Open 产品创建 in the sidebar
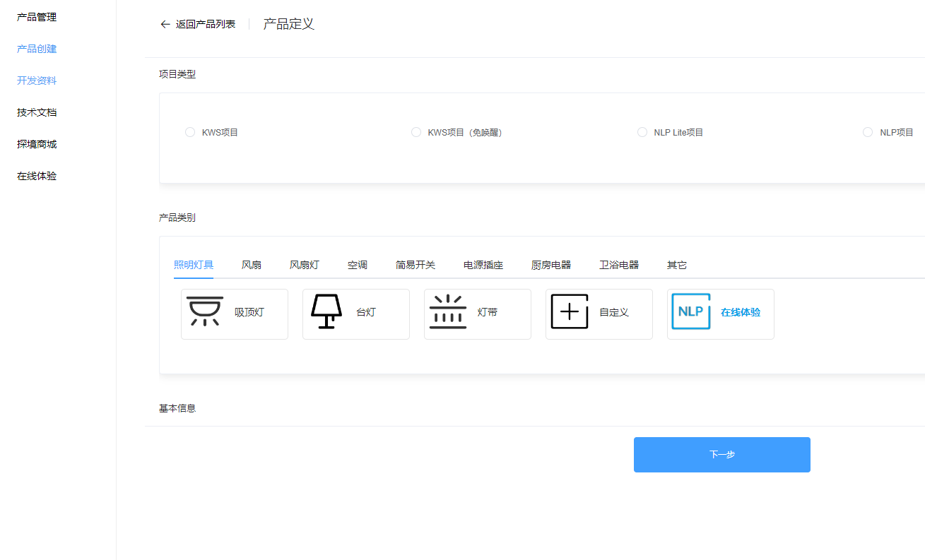This screenshot has height=560, width=925. [x=37, y=49]
